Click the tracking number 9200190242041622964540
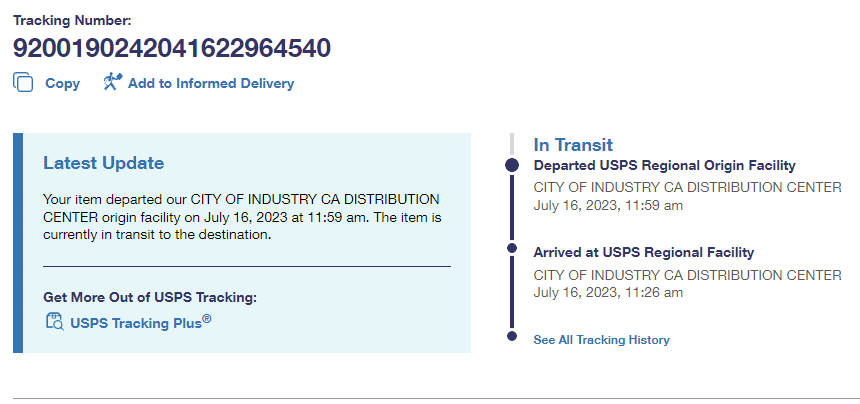 coord(171,48)
